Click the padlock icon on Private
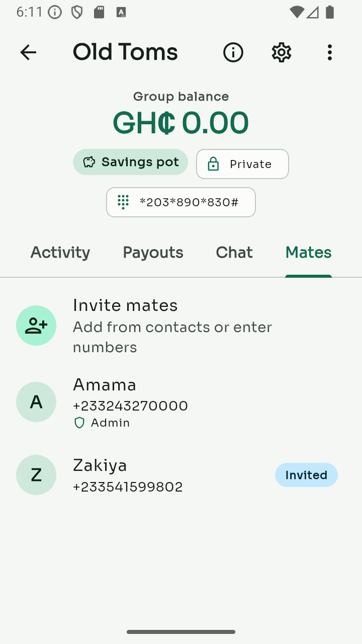This screenshot has height=644, width=362. coord(213,164)
